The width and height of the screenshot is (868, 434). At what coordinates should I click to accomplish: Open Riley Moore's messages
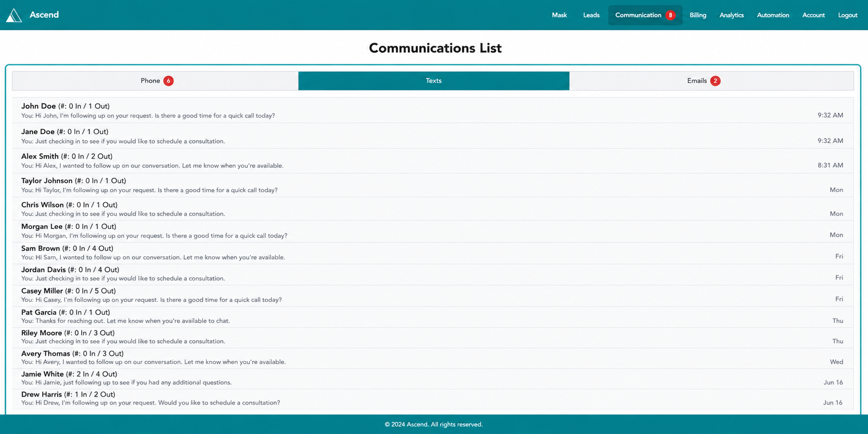[433, 337]
